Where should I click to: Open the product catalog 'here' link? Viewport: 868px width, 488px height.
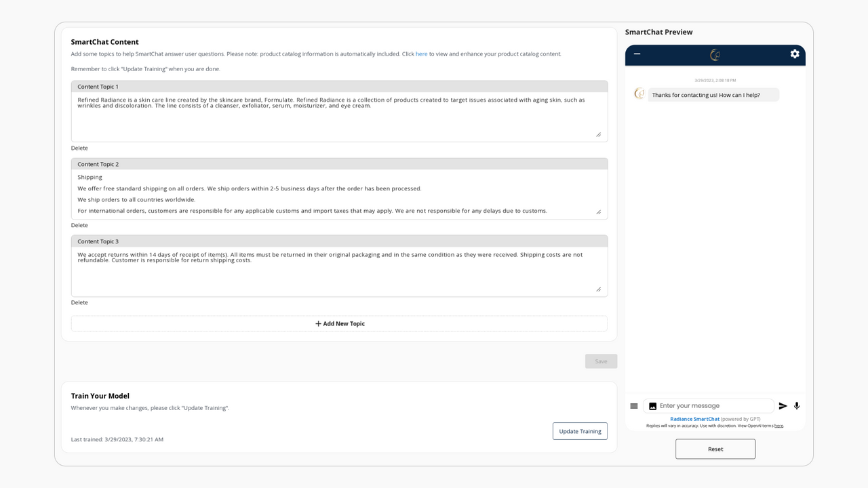pyautogui.click(x=421, y=54)
